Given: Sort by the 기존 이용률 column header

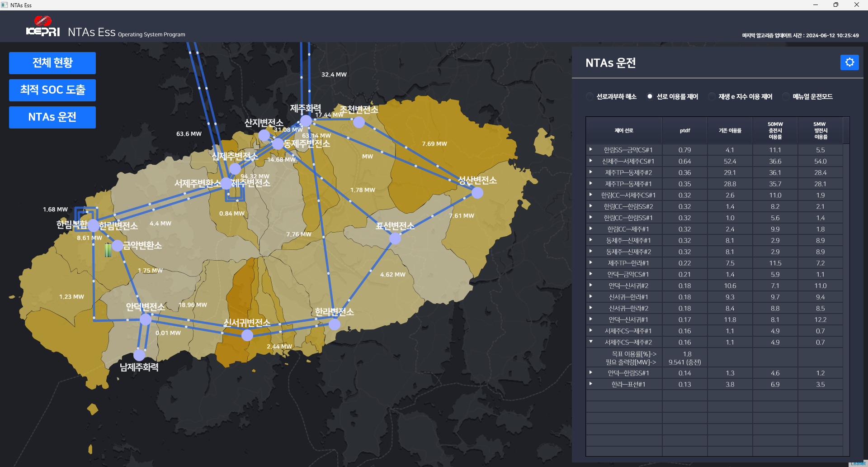Looking at the screenshot, I should (730, 130).
